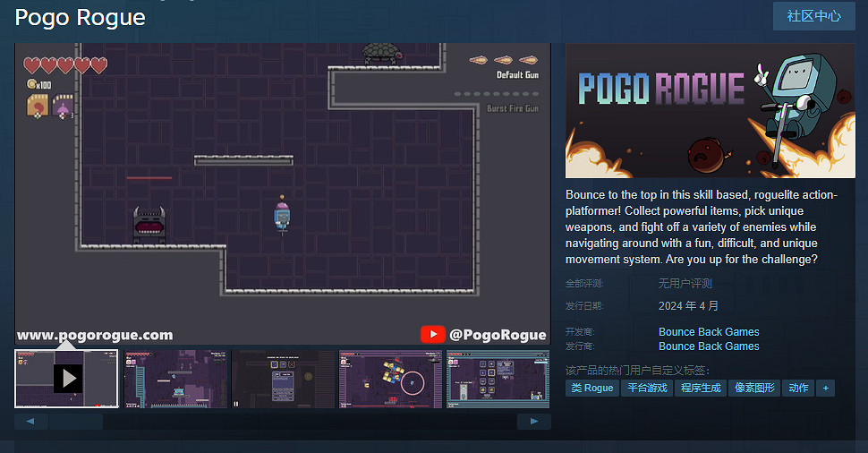Open developer link Bounce Back Games

[709, 332]
